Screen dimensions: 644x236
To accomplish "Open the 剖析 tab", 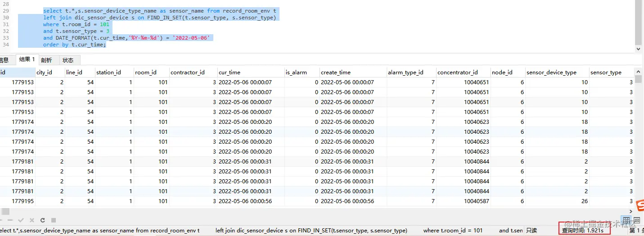I will pyautogui.click(x=46, y=60).
